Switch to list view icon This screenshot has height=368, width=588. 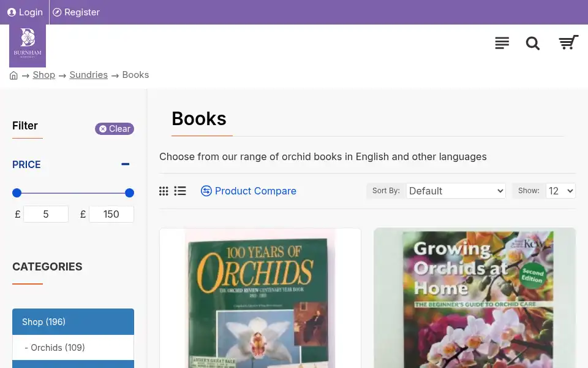click(x=180, y=191)
